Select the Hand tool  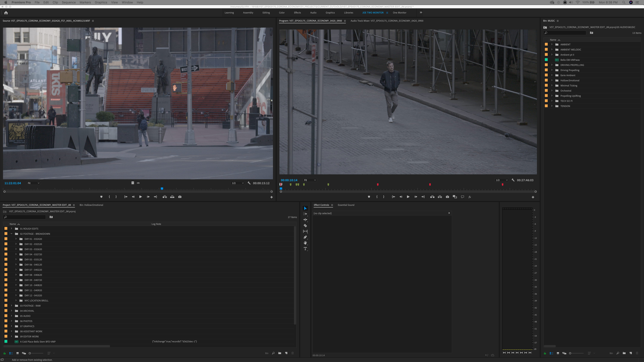pos(305,243)
